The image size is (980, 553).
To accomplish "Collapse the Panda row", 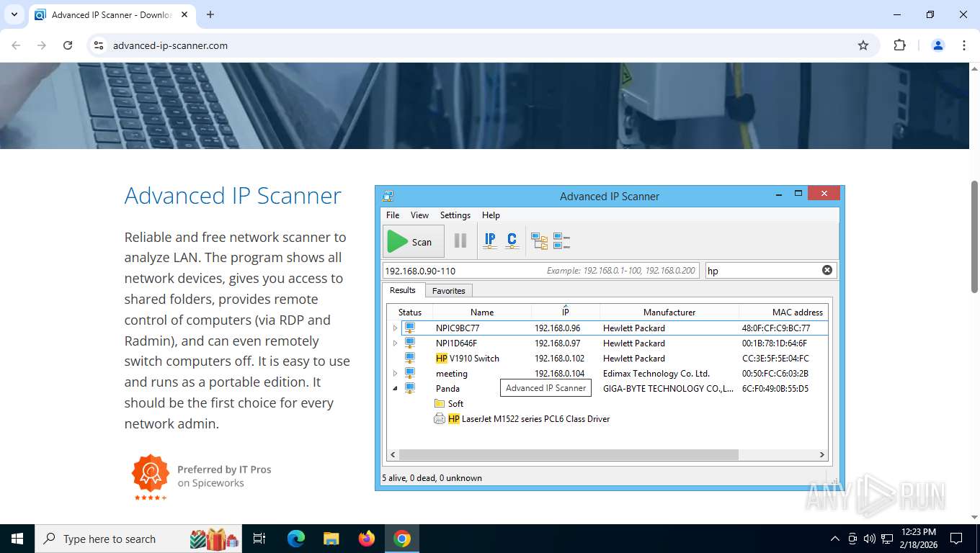I will [395, 389].
